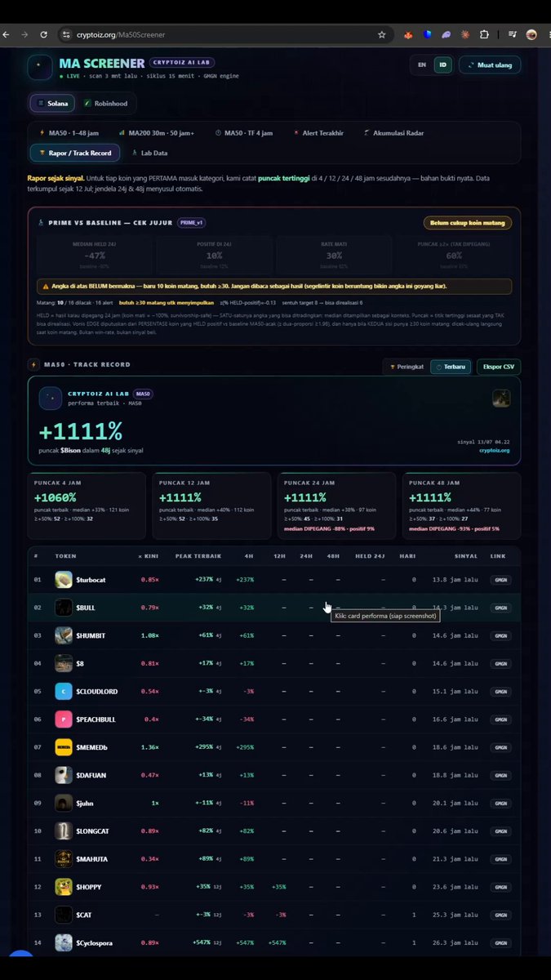The image size is (551, 980).
Task: Open the GMGN link for $LONGCAT
Action: coord(500,831)
